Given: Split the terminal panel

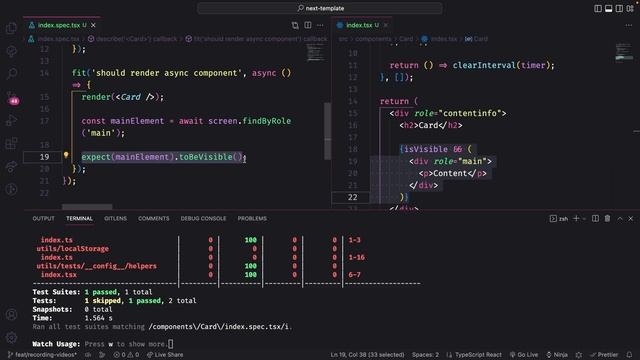Looking at the screenshot, I should coord(596,219).
